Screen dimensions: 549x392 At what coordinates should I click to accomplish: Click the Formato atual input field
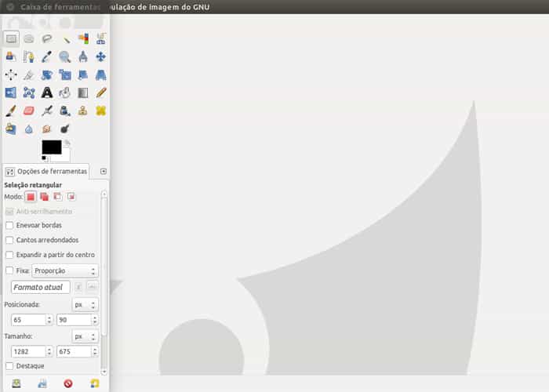(x=41, y=288)
